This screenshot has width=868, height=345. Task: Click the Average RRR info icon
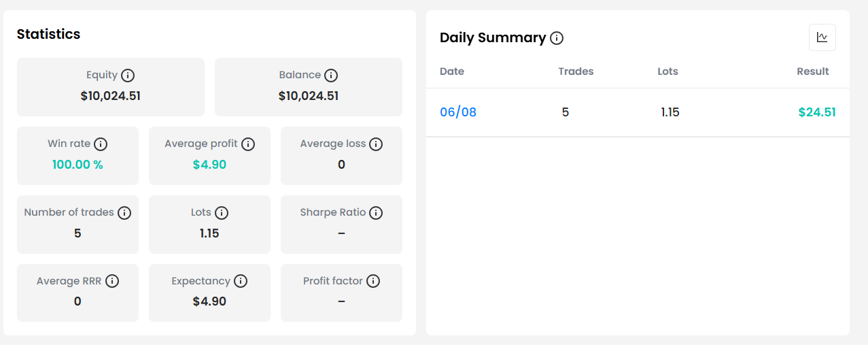click(112, 281)
